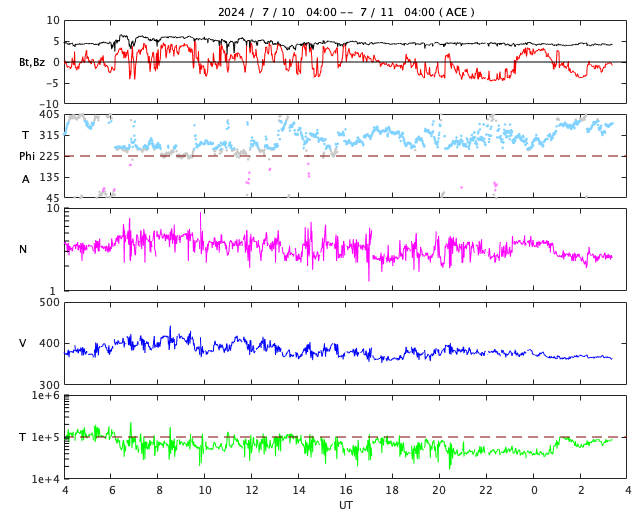Click the N density axis label
Viewport: 640px width, 512px height.
tap(23, 249)
